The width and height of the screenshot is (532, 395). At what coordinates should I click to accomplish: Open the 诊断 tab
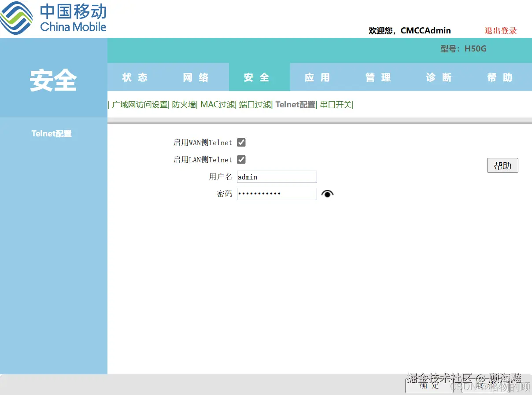[x=438, y=77]
